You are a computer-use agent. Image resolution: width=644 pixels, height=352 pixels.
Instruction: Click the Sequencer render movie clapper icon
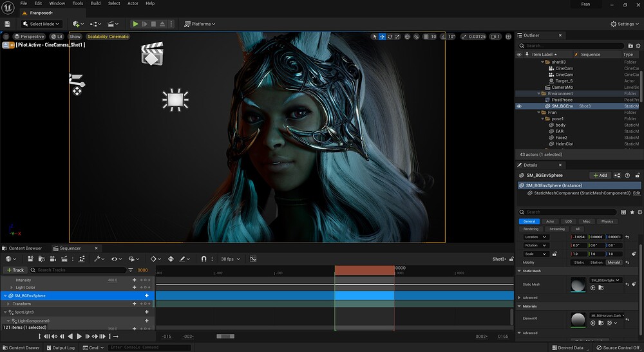point(64,259)
